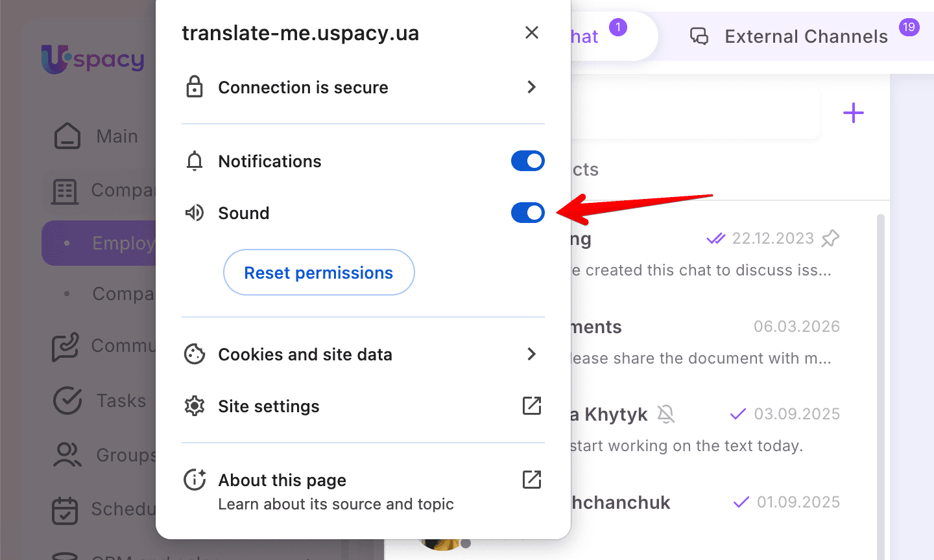The image size is (934, 560).
Task: Toggle the Notifications permission switch
Action: tap(527, 161)
